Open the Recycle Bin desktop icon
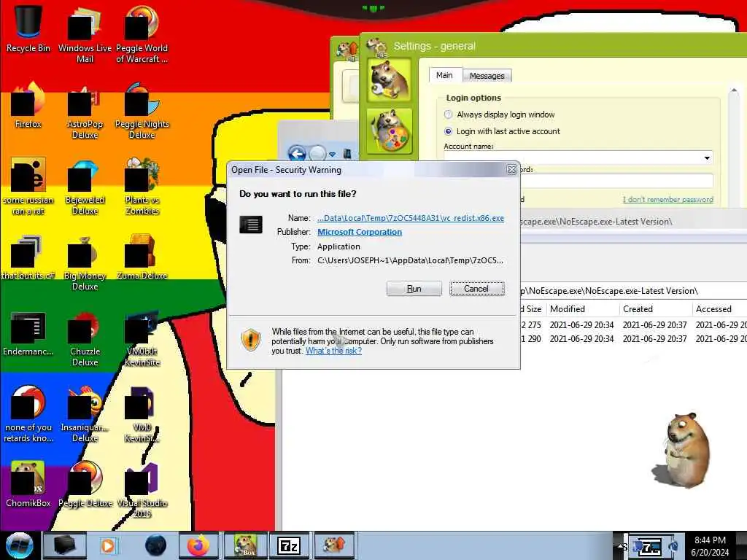Viewport: 747px width, 560px height. pyautogui.click(x=28, y=28)
